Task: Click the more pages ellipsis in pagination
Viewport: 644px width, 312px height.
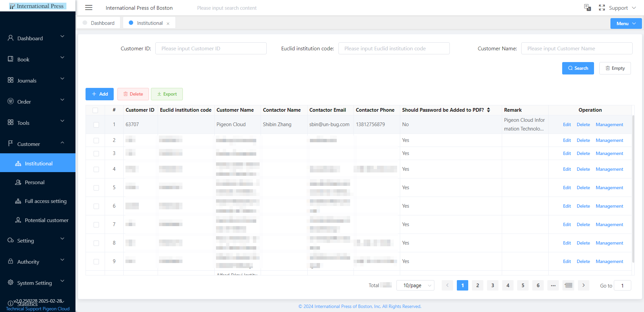Action: tap(553, 285)
